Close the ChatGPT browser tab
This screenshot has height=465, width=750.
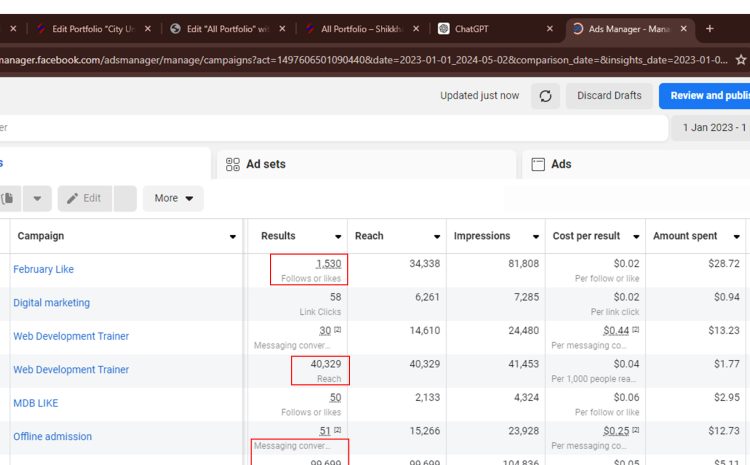click(549, 29)
